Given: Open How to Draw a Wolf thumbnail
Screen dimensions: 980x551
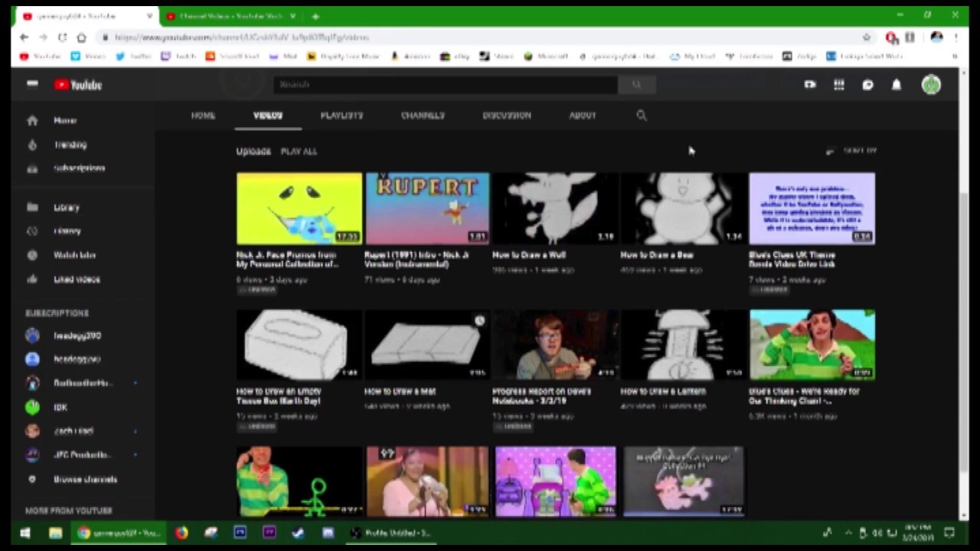Looking at the screenshot, I should point(555,208).
